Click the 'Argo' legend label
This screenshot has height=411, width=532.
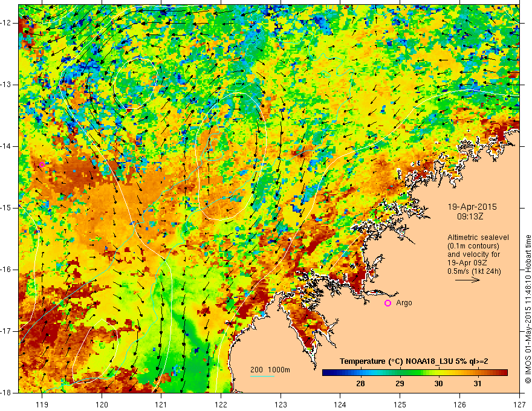point(404,303)
